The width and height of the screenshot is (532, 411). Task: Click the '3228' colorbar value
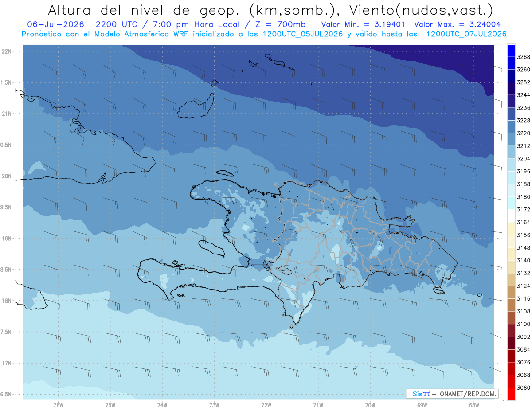coord(524,121)
